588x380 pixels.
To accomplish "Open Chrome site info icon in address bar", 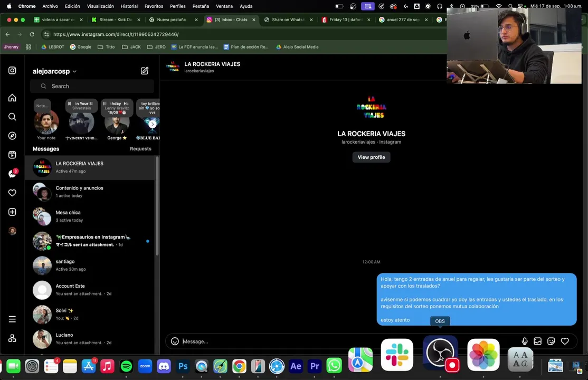I will (46, 34).
